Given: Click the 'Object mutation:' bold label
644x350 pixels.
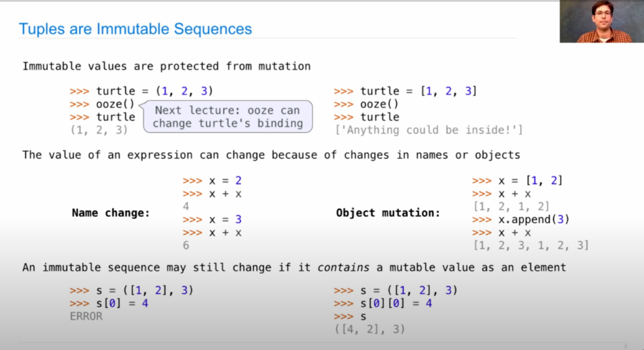Looking at the screenshot, I should tap(387, 213).
